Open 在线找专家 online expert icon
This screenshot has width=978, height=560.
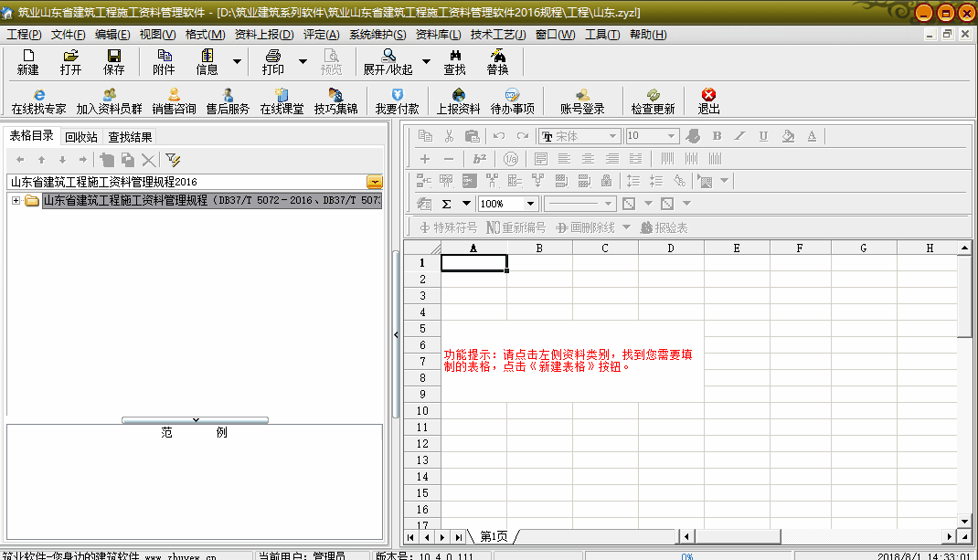click(38, 95)
